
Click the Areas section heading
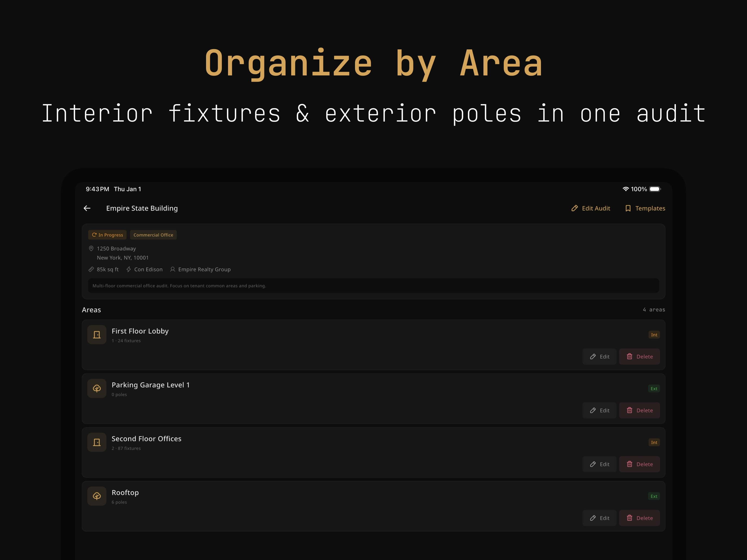[x=91, y=310]
